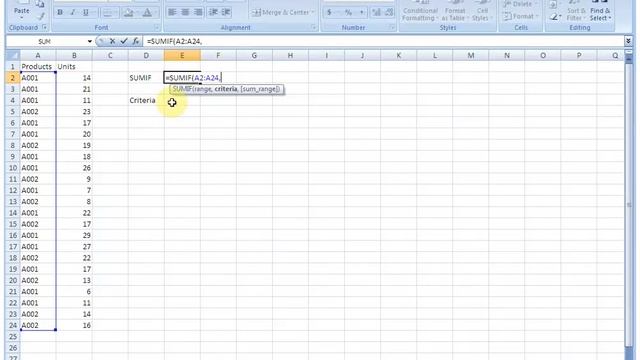Viewport: 640px width, 360px height.
Task: Open the Name Box dropdown arrow
Action: pos(89,41)
